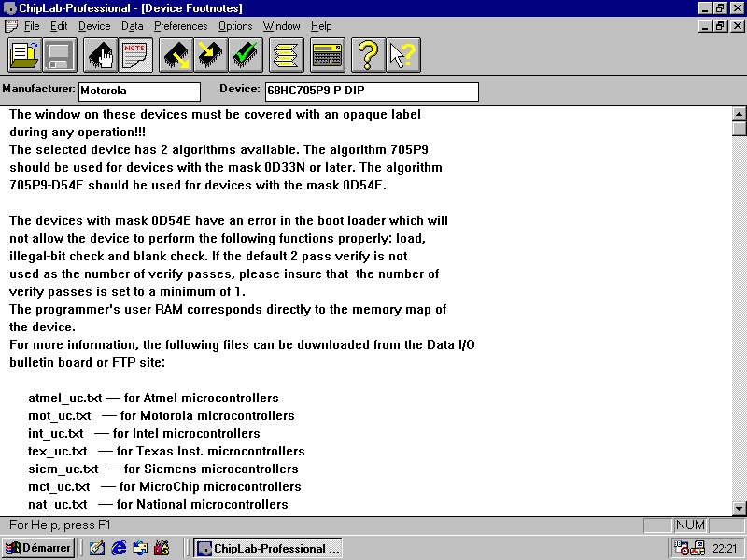Open the Options menu

tap(235, 26)
